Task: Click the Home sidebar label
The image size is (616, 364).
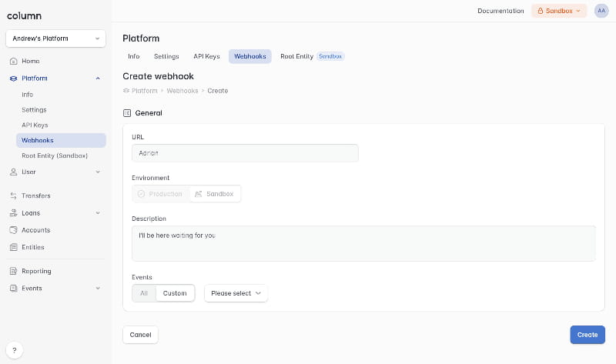Action: click(31, 62)
